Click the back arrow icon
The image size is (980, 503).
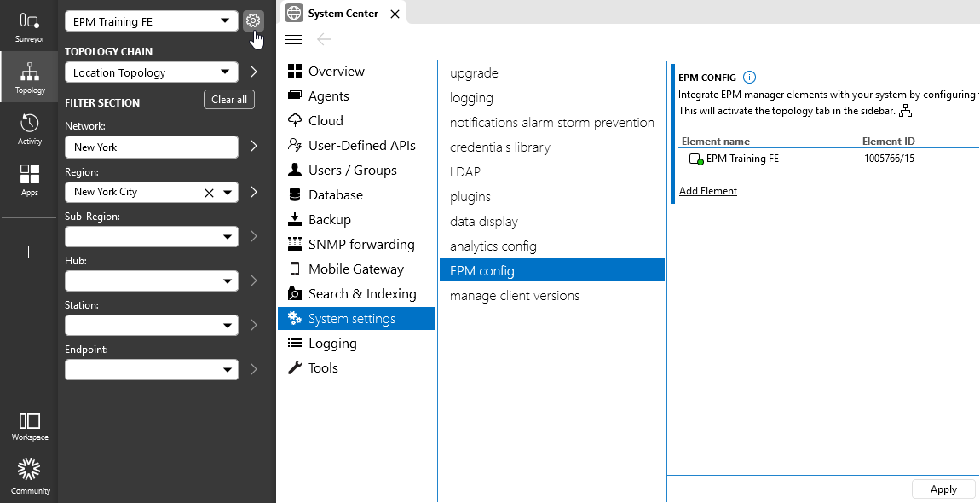[x=324, y=39]
